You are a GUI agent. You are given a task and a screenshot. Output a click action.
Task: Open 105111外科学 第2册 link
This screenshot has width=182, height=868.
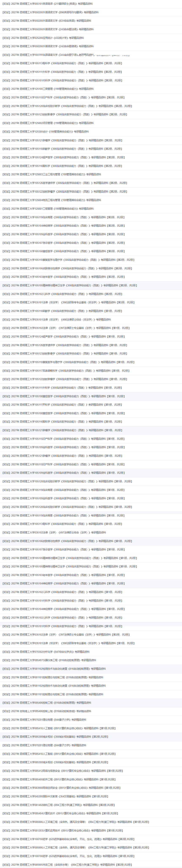pyautogui.click(x=62, y=72)
